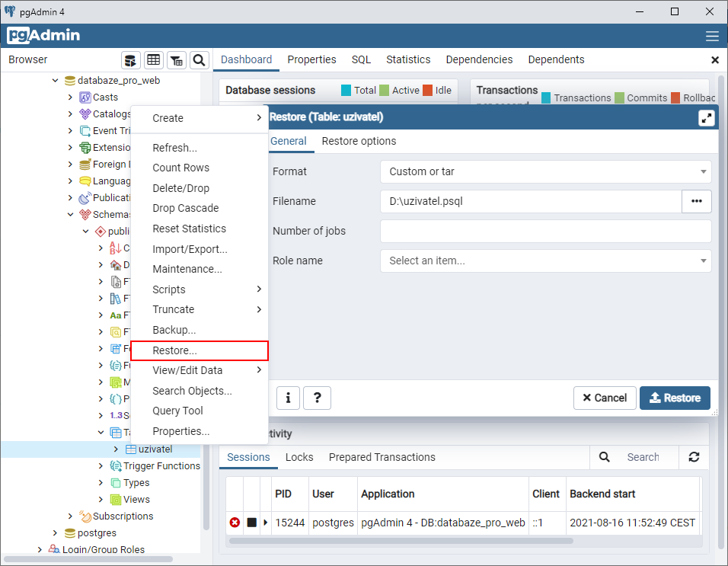Select the filter browser tree icon
728x566 pixels.
click(176, 59)
